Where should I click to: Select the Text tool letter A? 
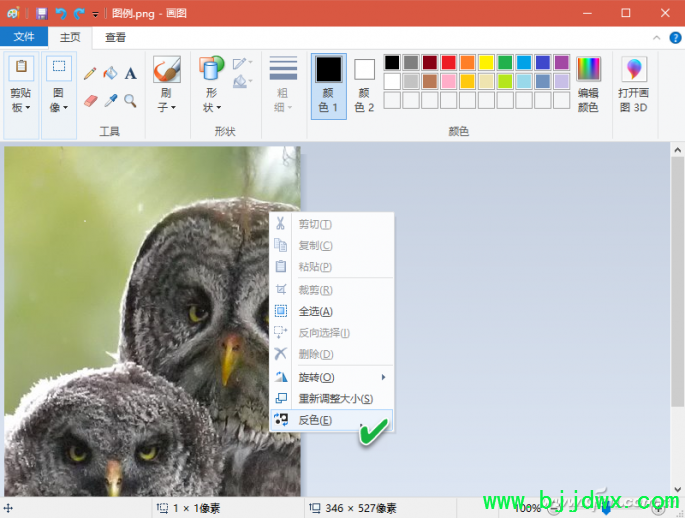(x=131, y=73)
